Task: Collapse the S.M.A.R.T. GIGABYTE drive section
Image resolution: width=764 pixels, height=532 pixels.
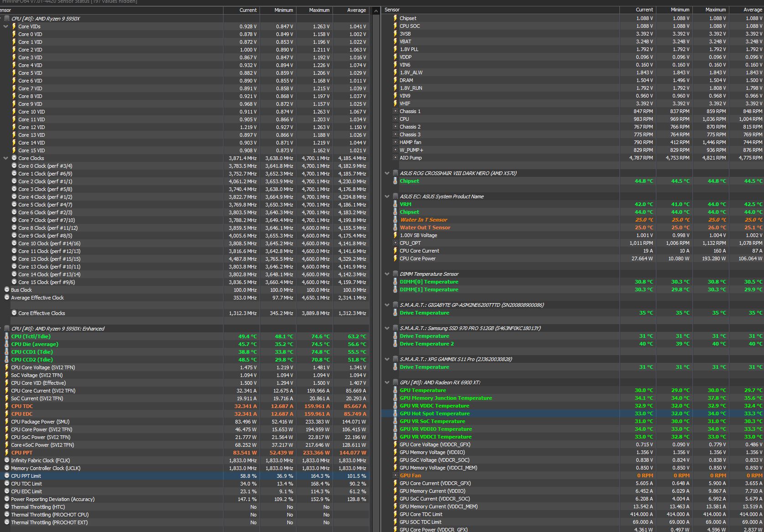Action: click(387, 305)
